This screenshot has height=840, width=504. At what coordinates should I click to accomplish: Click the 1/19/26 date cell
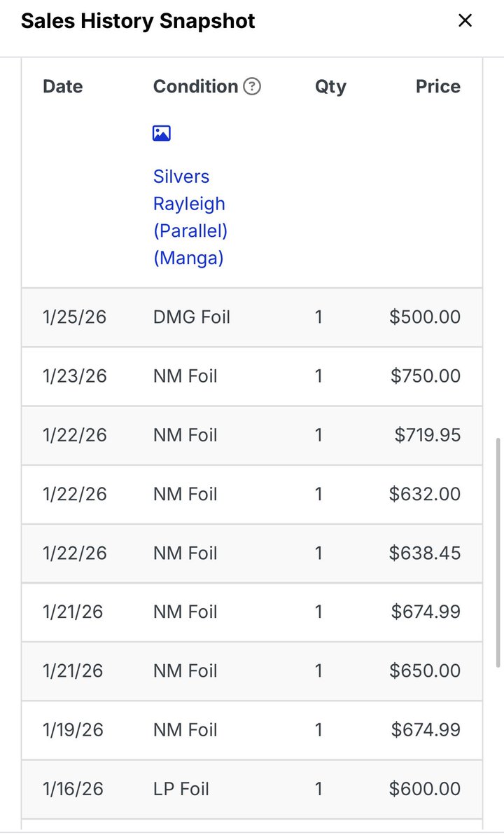click(73, 730)
